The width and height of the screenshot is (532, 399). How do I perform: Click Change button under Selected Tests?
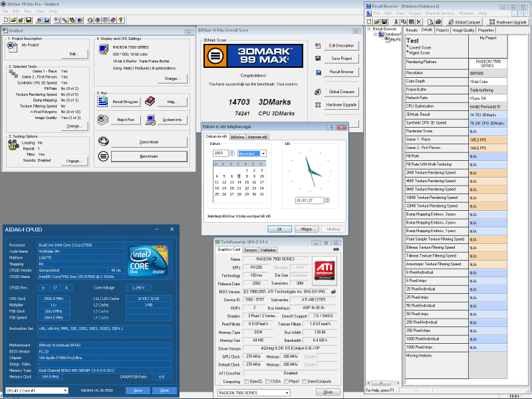click(74, 126)
